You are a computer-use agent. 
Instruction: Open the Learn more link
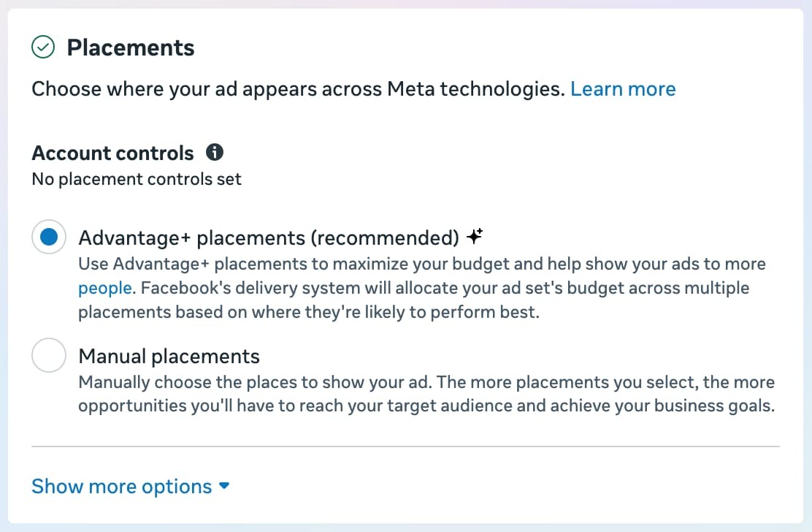[623, 89]
